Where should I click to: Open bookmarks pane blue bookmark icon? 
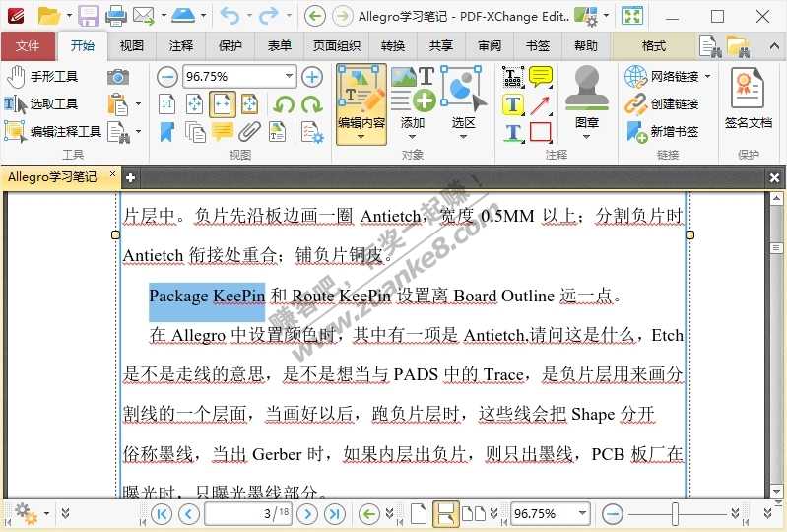(167, 132)
